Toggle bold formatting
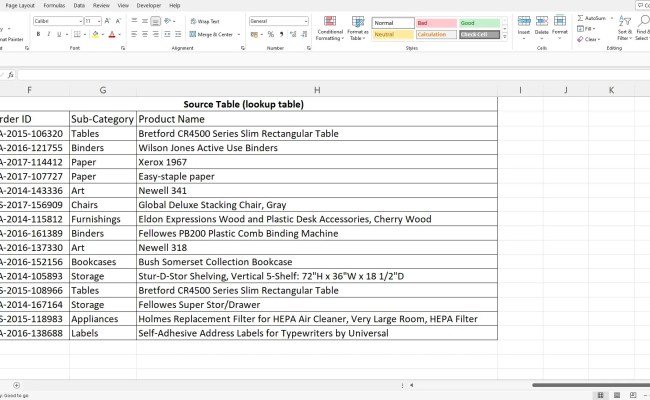 [38, 34]
